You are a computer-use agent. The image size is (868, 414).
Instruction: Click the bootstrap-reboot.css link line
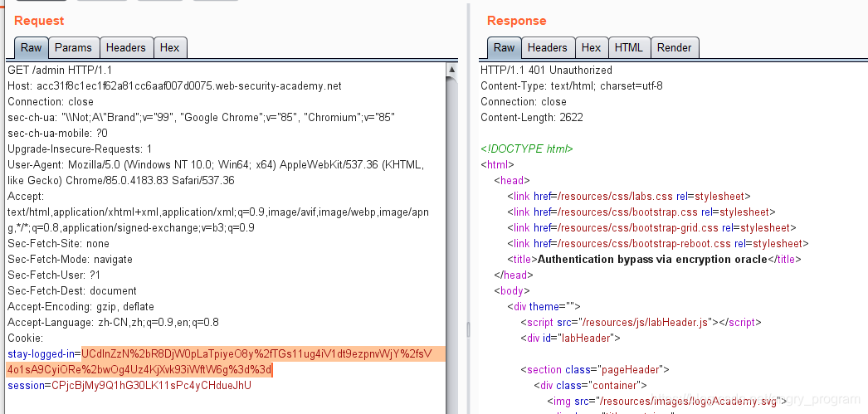click(658, 244)
